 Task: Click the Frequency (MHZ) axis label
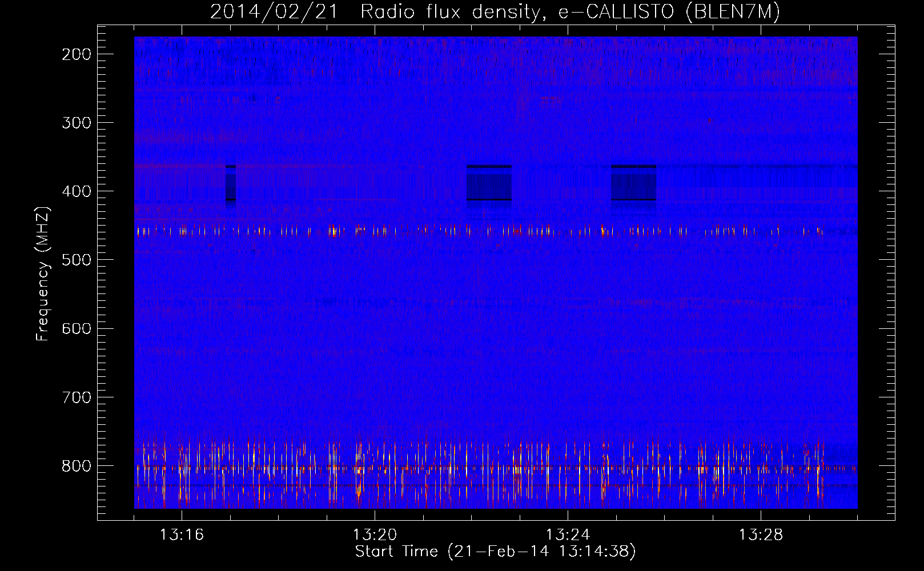(43, 274)
